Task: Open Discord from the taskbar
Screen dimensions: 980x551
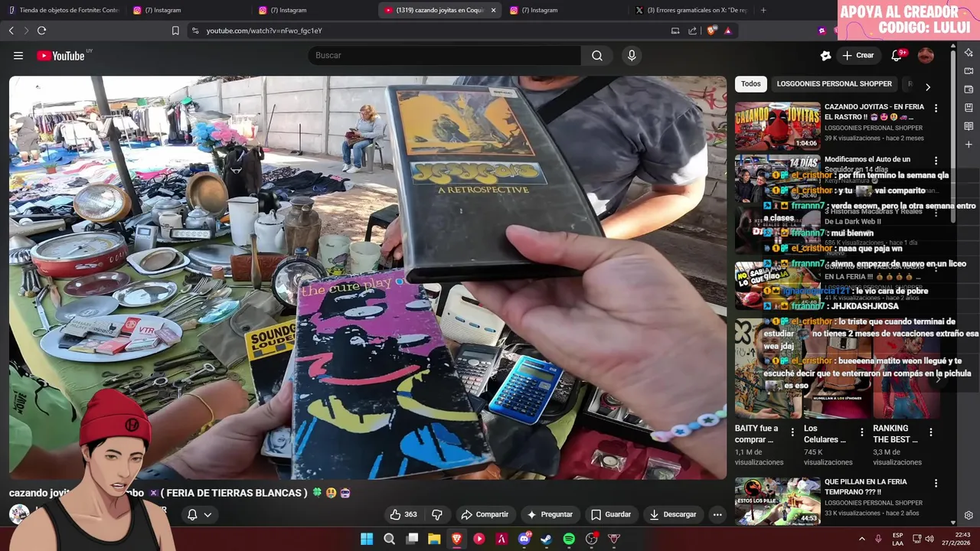Action: pos(524,539)
